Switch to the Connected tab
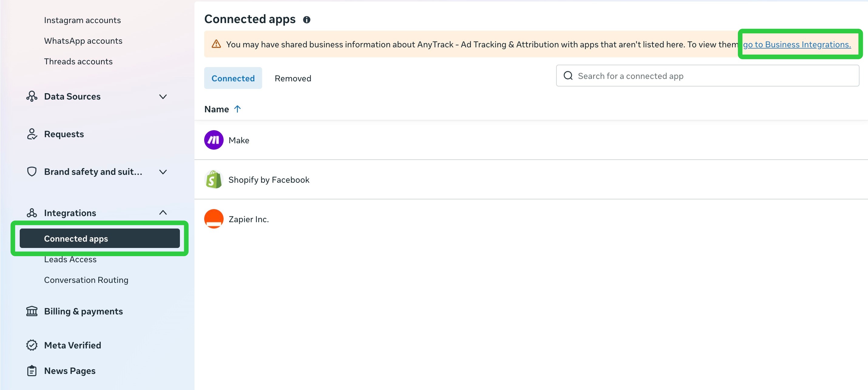Screen dimensions: 868x390 click(x=233, y=78)
